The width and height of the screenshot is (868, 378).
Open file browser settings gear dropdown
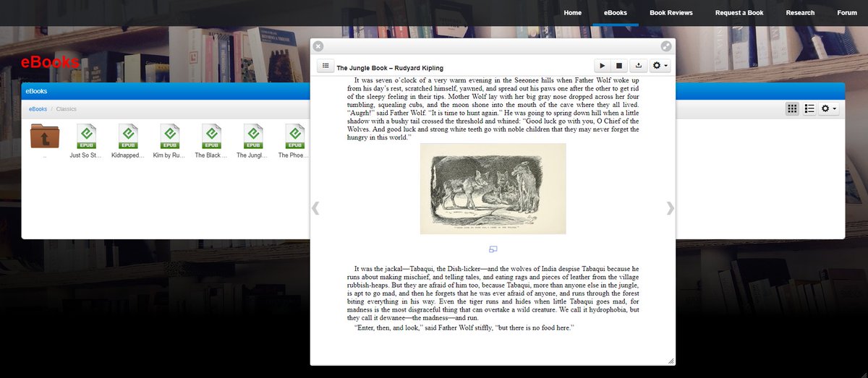pyautogui.click(x=829, y=108)
